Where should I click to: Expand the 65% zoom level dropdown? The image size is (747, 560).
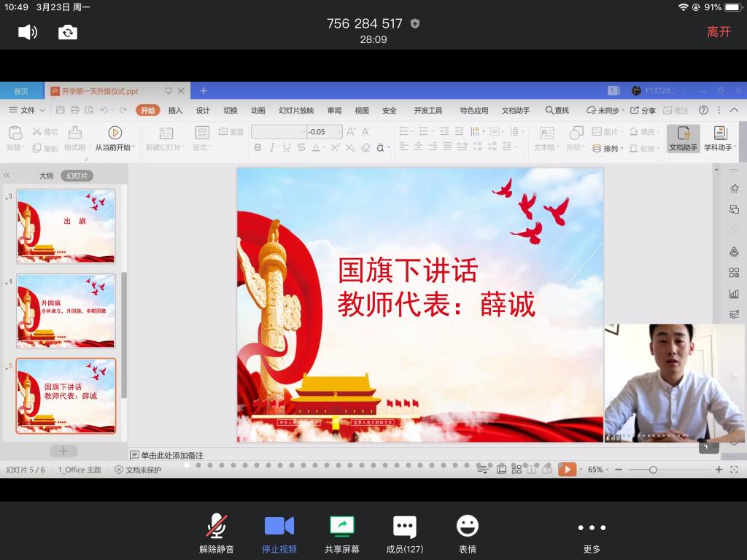[600, 470]
